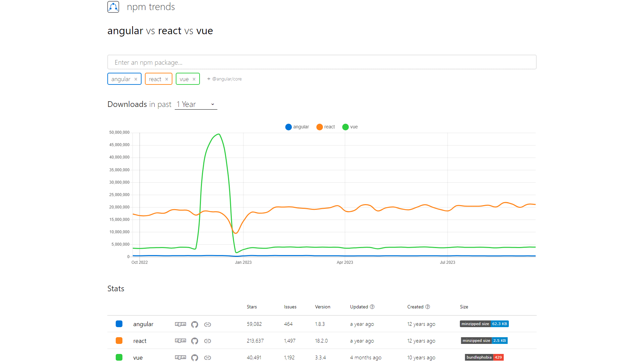
Task: Add suggested package @angular/core
Action: [x=224, y=79]
